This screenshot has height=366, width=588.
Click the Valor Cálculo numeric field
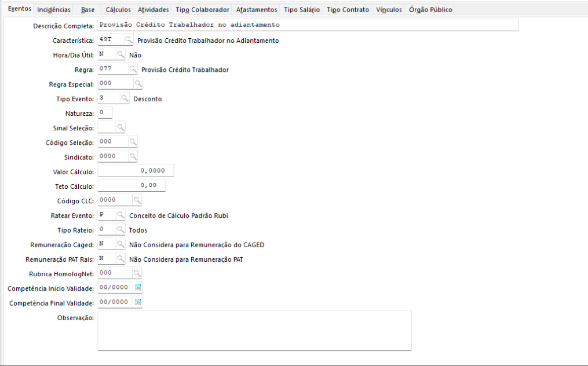click(136, 171)
